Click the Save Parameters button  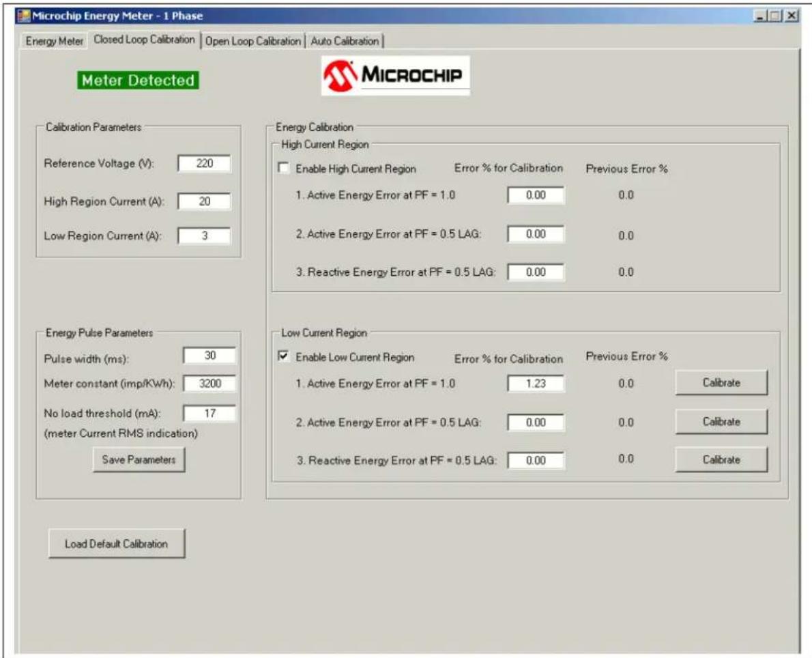point(139,459)
